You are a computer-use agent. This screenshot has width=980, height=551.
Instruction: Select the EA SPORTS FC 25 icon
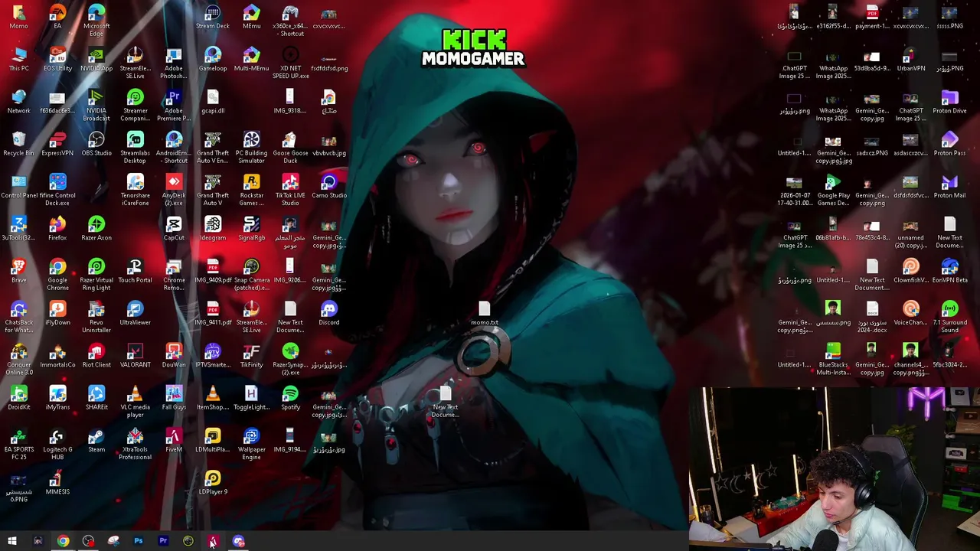point(19,444)
